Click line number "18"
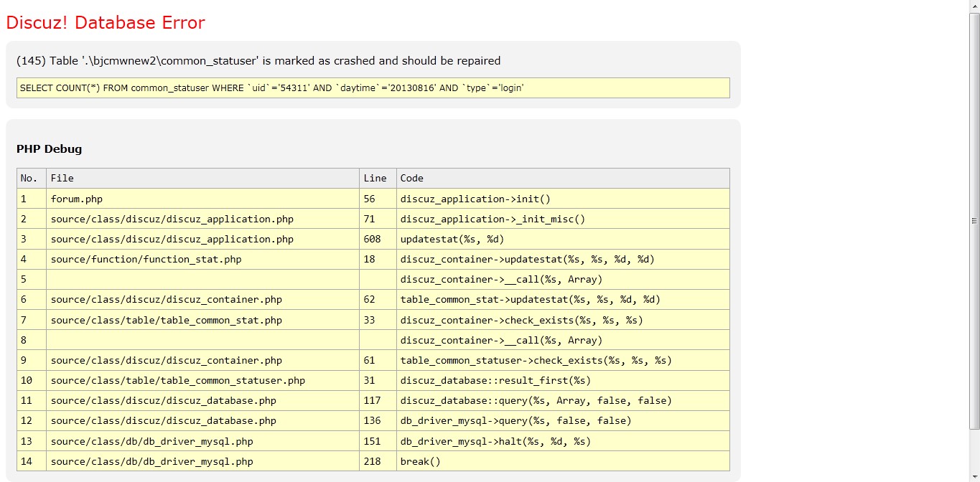 (x=378, y=259)
